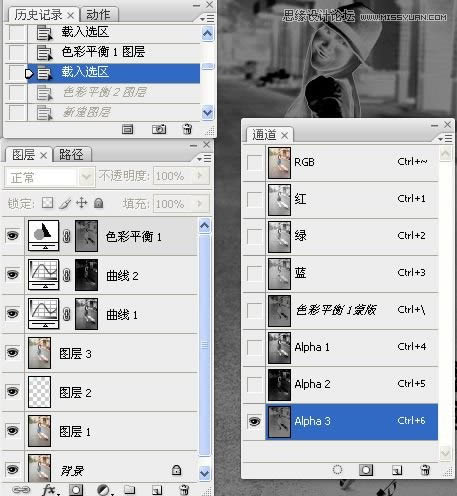This screenshot has height=496, width=457.
Task: Switch to the 路径 tab
Action: [71, 155]
